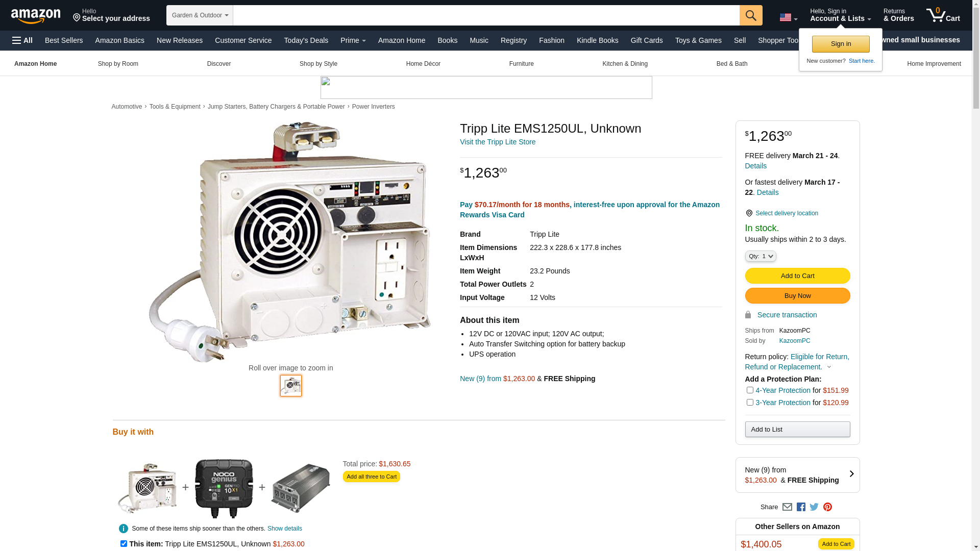The width and height of the screenshot is (980, 551).
Task: Expand the Prime menu dropdown
Action: (x=353, y=40)
